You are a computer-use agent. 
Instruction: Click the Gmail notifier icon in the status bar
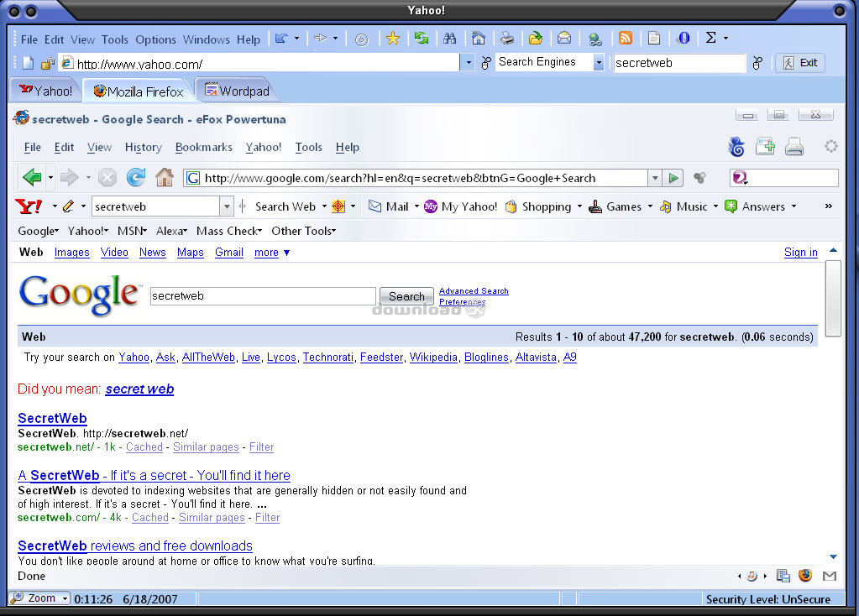click(x=830, y=576)
